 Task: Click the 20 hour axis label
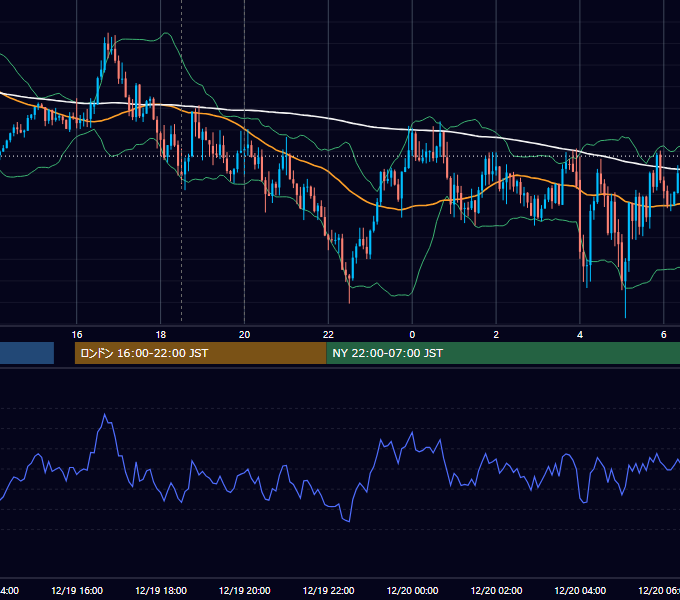[x=245, y=335]
